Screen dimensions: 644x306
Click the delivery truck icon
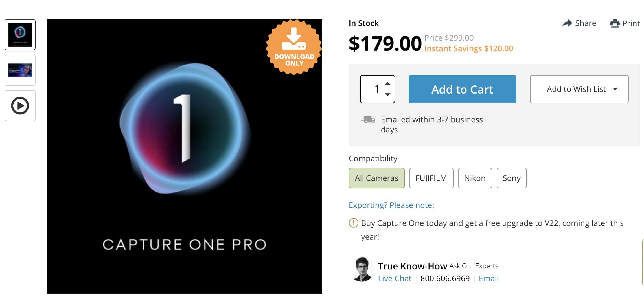click(368, 120)
